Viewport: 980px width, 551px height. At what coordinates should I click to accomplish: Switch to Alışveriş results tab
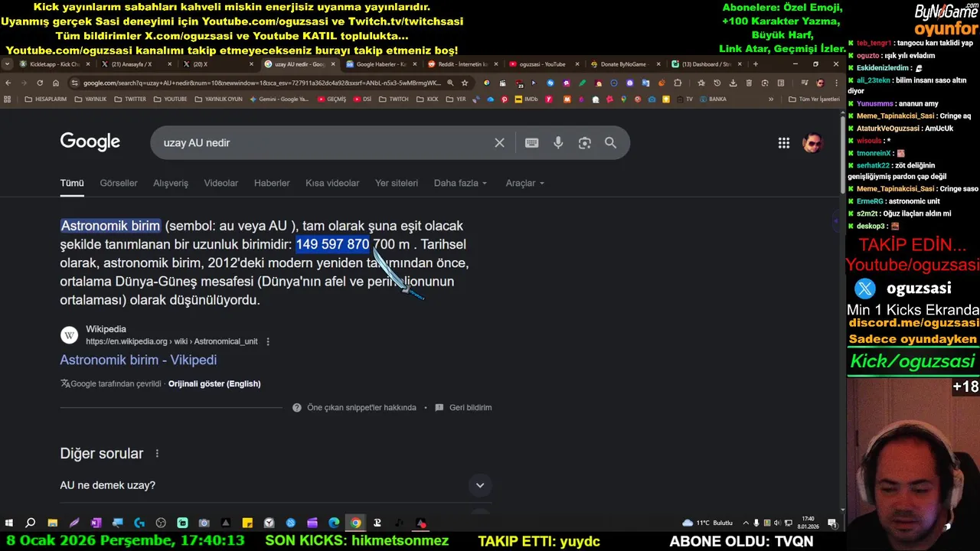pyautogui.click(x=171, y=183)
